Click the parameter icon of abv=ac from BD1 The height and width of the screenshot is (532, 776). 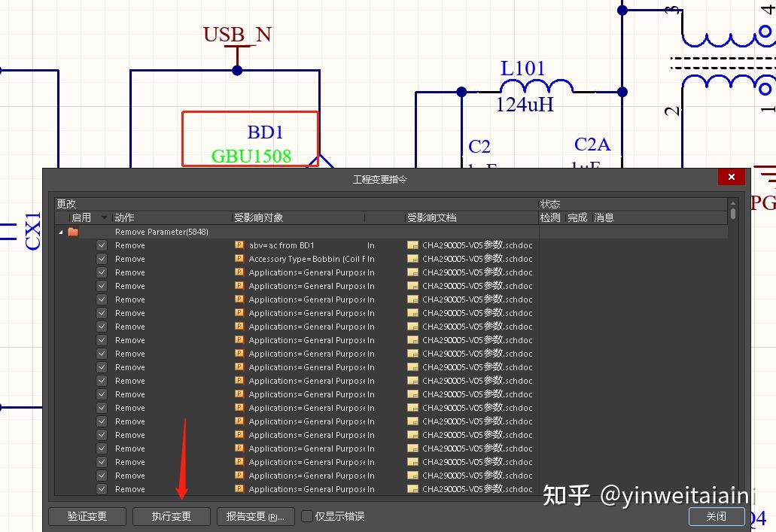pos(239,245)
